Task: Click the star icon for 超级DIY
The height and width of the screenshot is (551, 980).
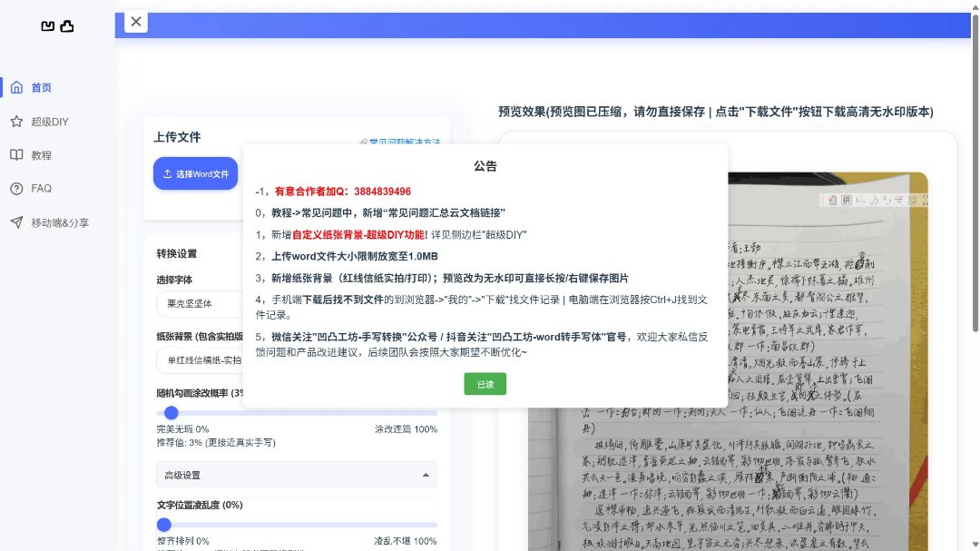Action: tap(16, 122)
